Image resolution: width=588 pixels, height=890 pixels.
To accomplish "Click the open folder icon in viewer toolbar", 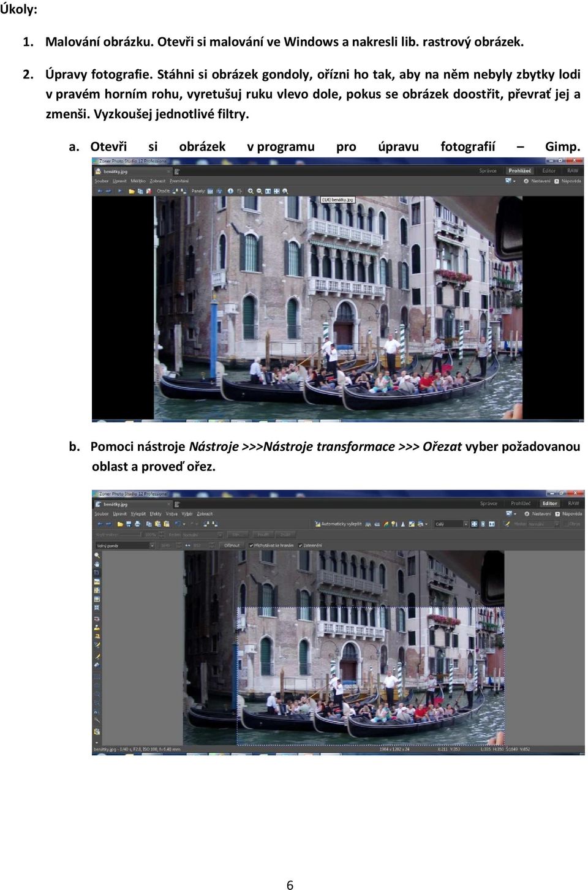I will pos(132,191).
